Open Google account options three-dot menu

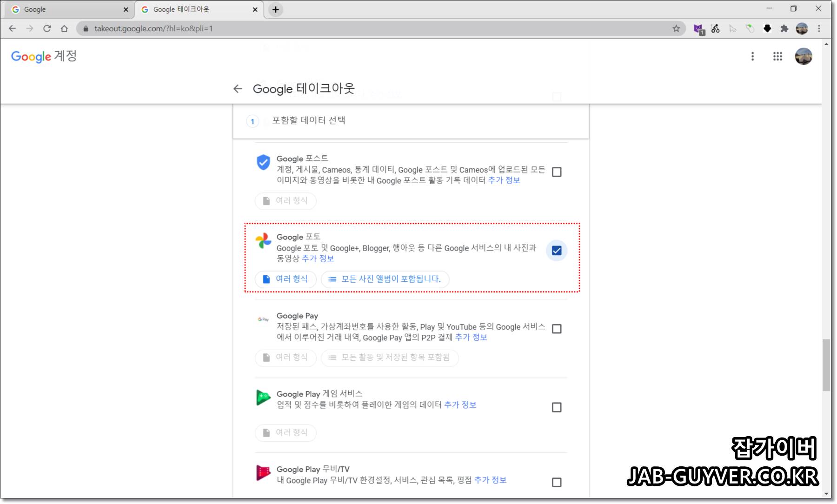tap(752, 56)
